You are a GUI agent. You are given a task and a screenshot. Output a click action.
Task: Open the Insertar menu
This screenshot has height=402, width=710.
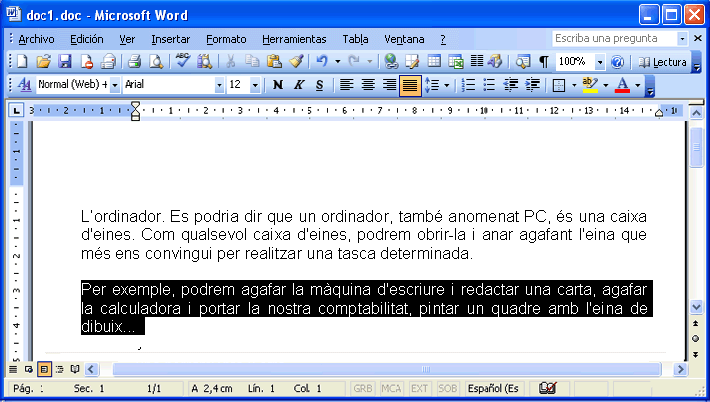click(x=170, y=39)
